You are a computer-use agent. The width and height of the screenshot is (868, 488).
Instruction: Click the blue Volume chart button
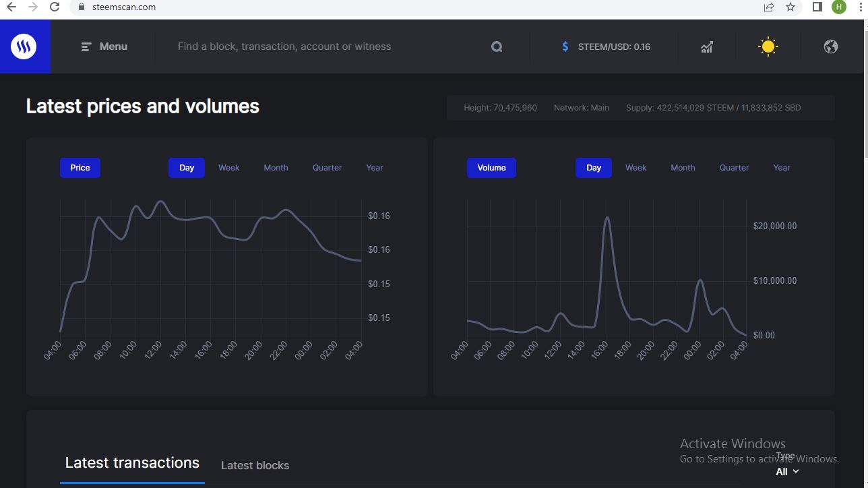click(491, 168)
